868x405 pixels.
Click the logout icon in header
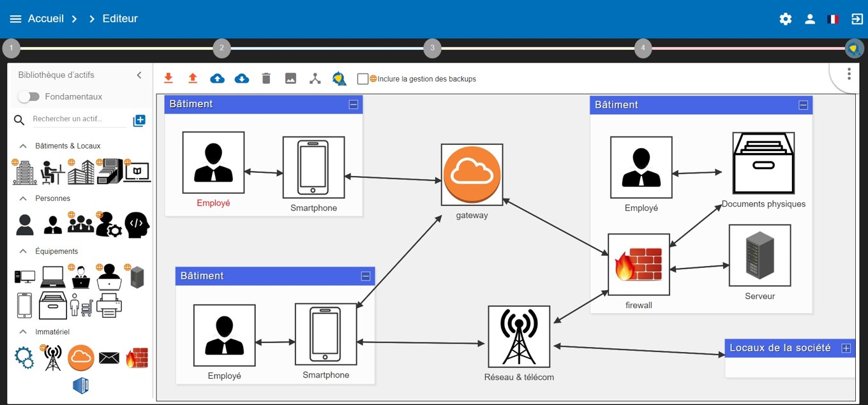click(x=857, y=19)
